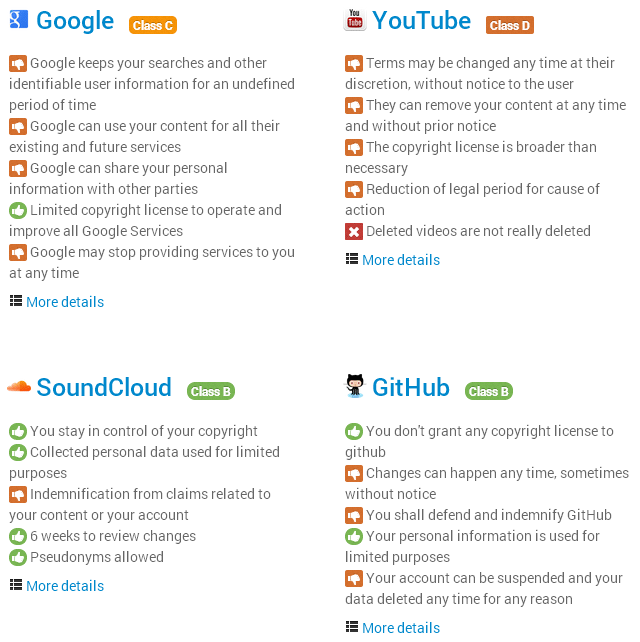640x642 pixels.
Task: Click the YouTube logo icon
Action: (x=354, y=20)
